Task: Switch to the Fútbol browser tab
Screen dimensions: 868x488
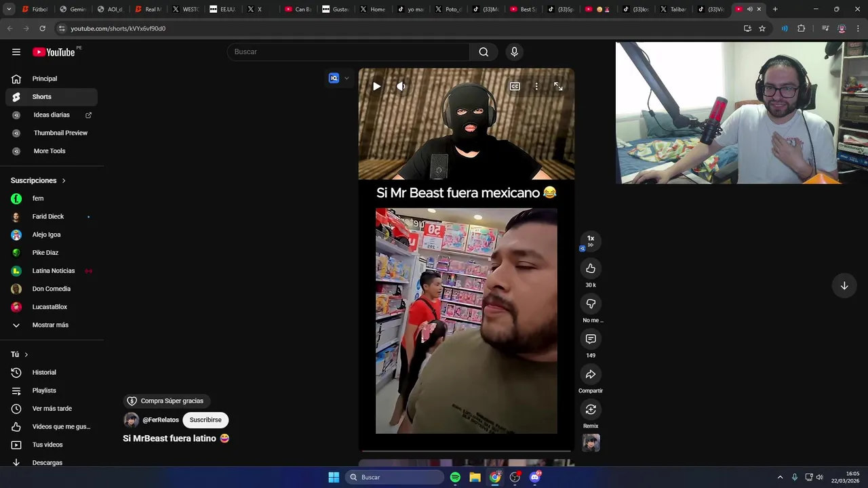Action: point(35,9)
